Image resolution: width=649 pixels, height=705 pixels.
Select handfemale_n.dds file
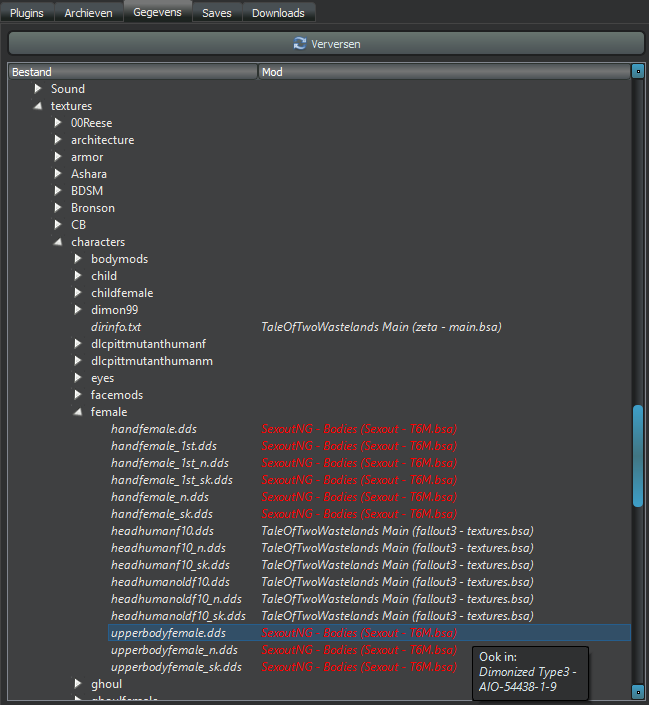point(160,497)
